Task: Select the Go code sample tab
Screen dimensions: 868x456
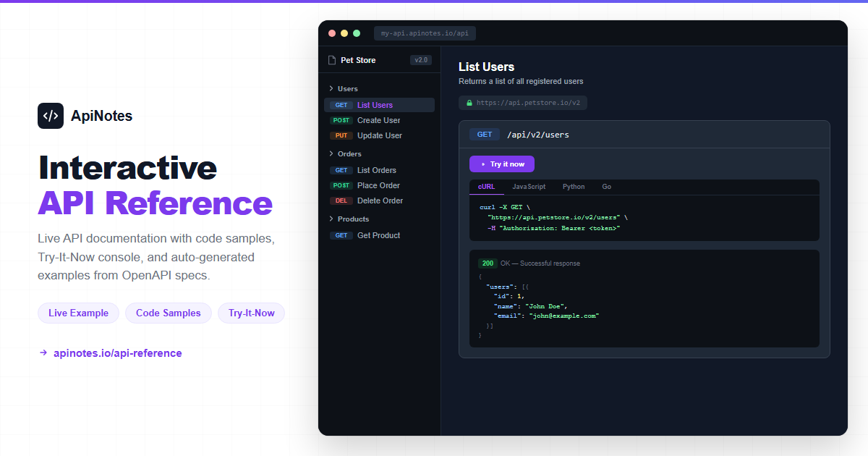Action: pyautogui.click(x=606, y=187)
